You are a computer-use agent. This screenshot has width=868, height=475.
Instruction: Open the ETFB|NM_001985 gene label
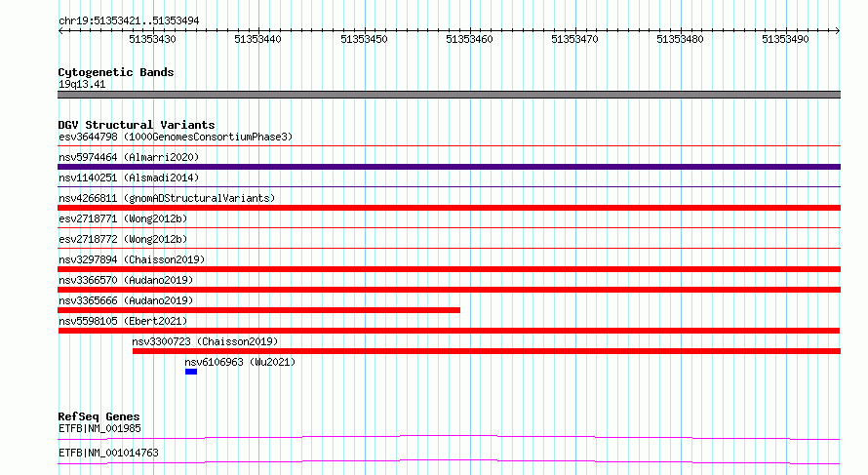tap(99, 428)
